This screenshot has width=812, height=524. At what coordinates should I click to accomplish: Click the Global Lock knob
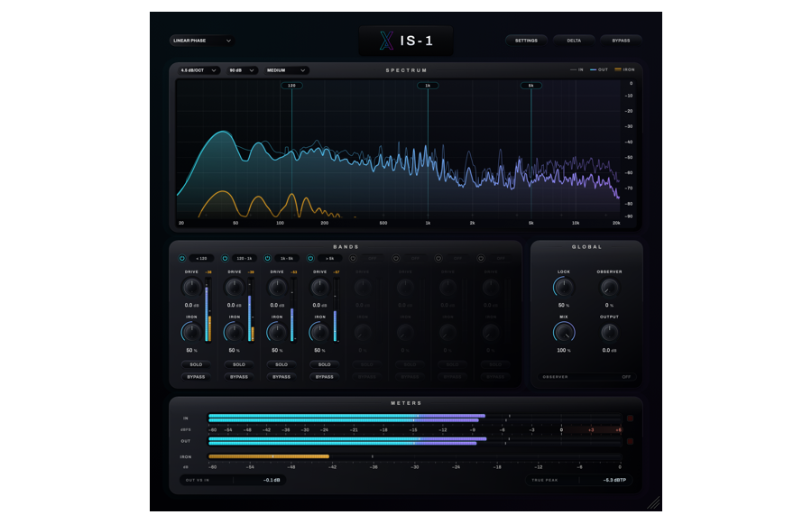563,287
